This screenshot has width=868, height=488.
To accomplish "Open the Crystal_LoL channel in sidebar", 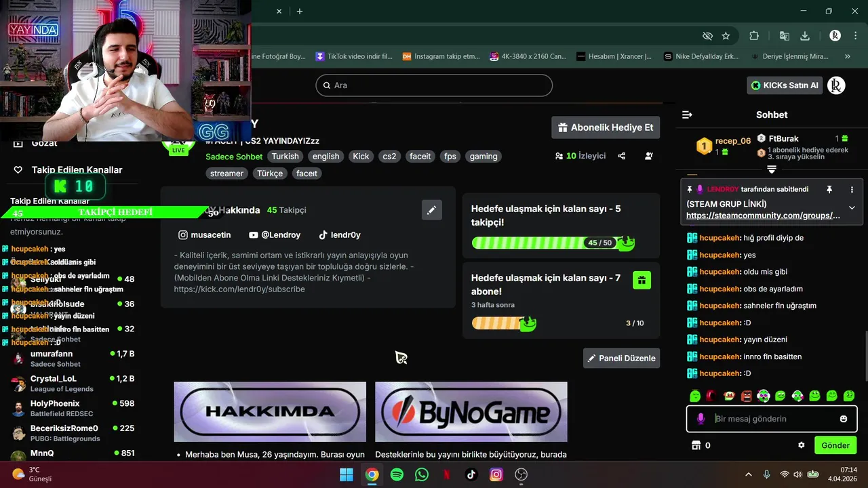I will coord(73,384).
